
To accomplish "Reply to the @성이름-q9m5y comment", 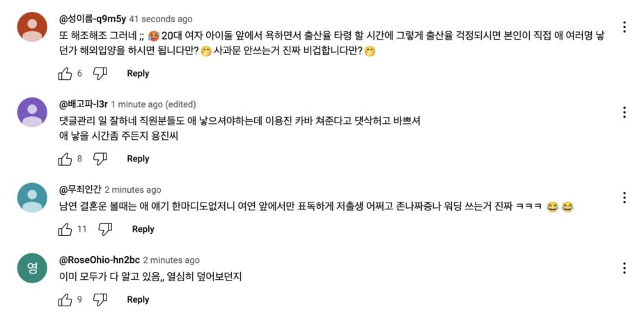I will [x=138, y=73].
